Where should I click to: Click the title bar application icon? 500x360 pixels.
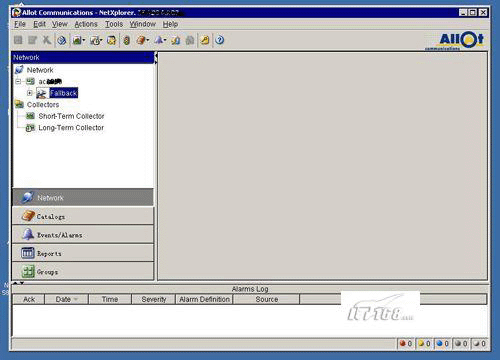pos(16,12)
